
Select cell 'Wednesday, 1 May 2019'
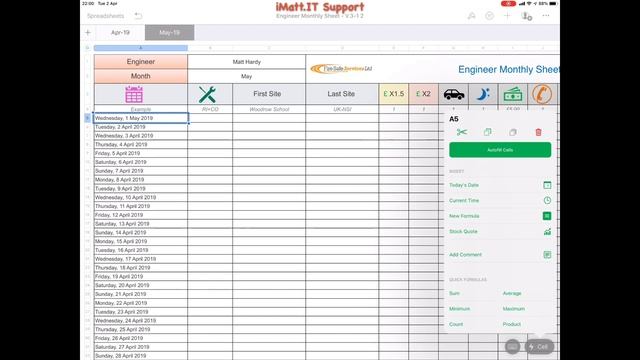(x=141, y=118)
